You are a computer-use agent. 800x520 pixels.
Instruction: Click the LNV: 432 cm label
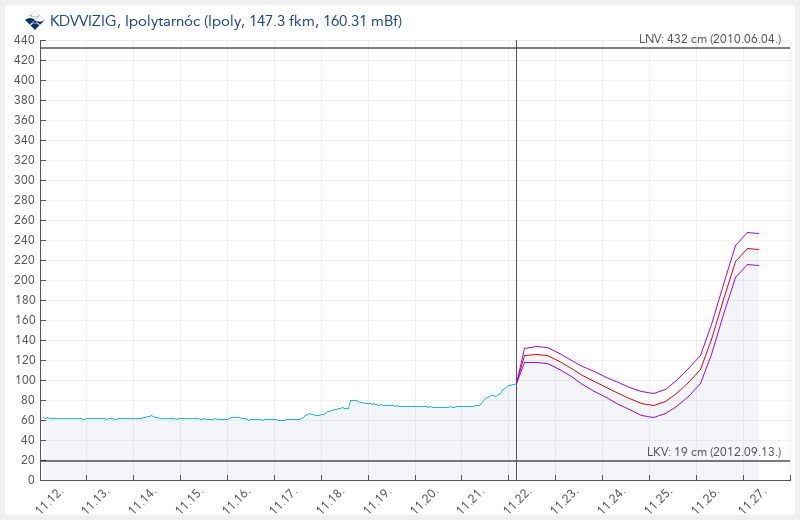(x=708, y=39)
